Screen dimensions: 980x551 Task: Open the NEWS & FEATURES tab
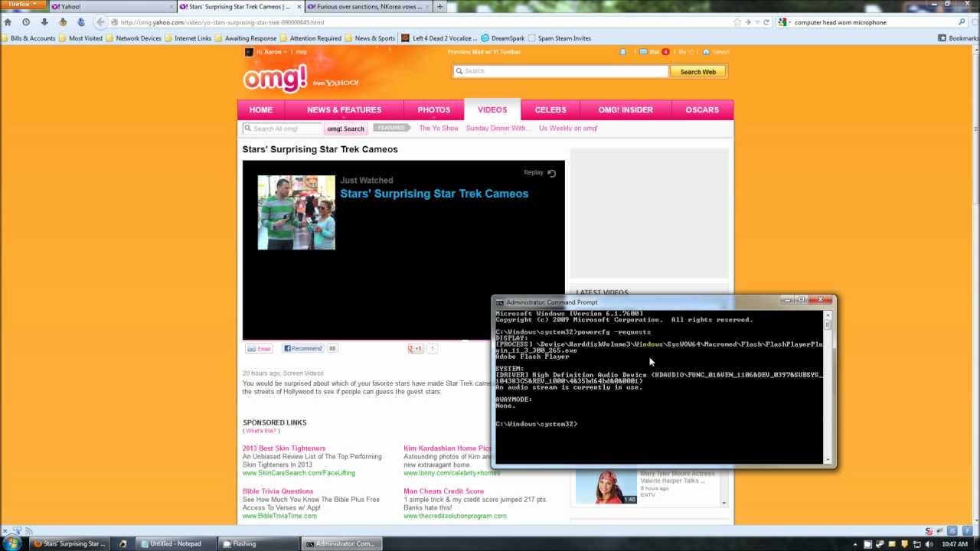point(344,109)
